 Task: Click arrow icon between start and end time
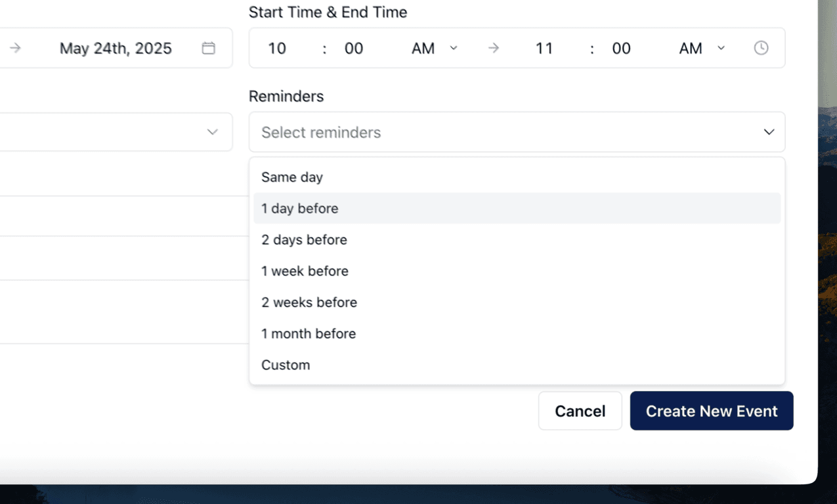(x=494, y=48)
